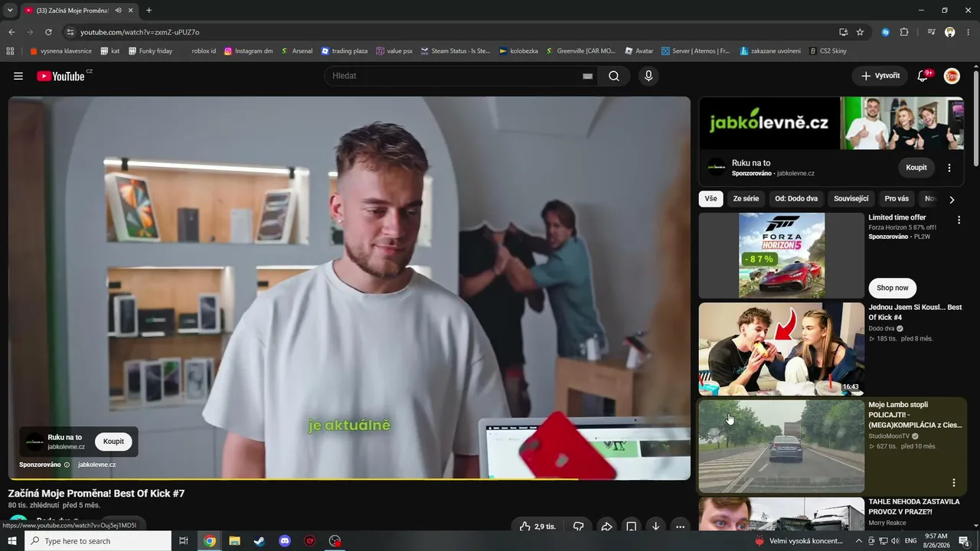Open the account avatar menu

tap(952, 76)
